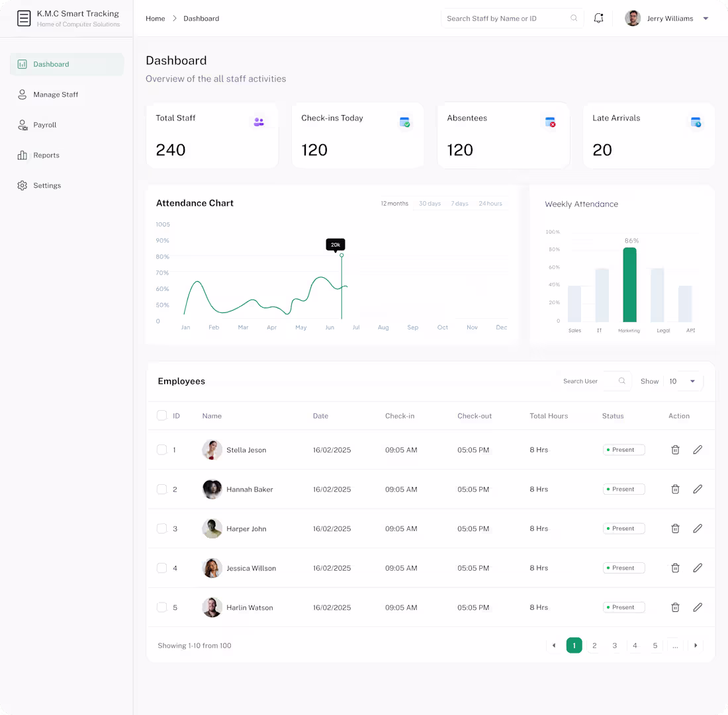Click the Check-in column header
The height and width of the screenshot is (715, 728).
pyautogui.click(x=400, y=416)
